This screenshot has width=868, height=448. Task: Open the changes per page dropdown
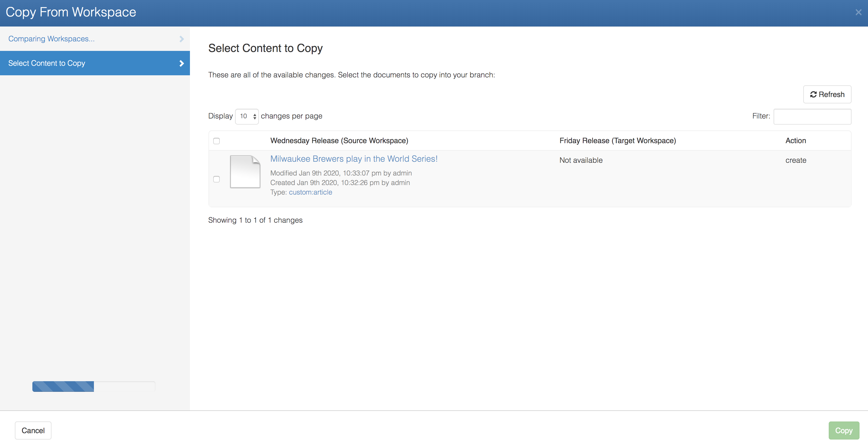pos(247,116)
